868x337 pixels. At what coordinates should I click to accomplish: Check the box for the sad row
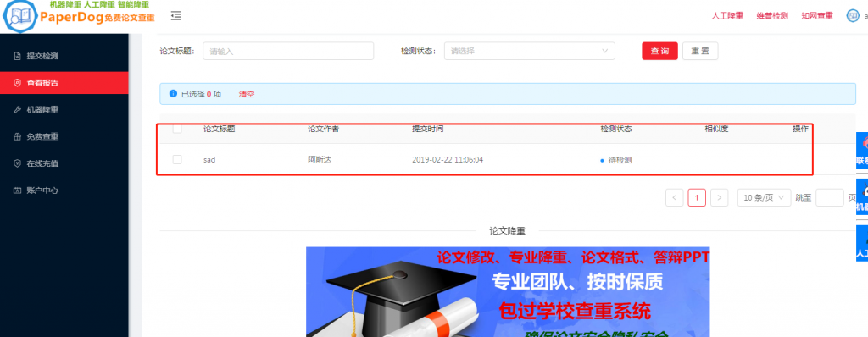pos(177,160)
